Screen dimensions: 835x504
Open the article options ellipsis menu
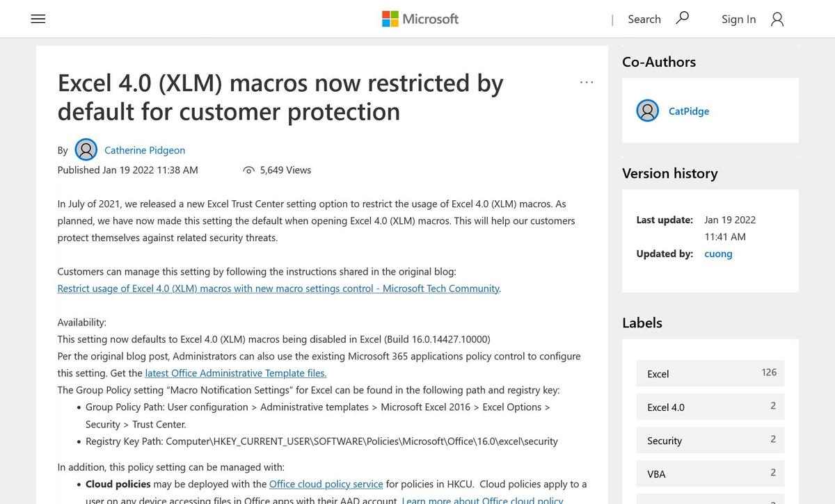(x=587, y=82)
